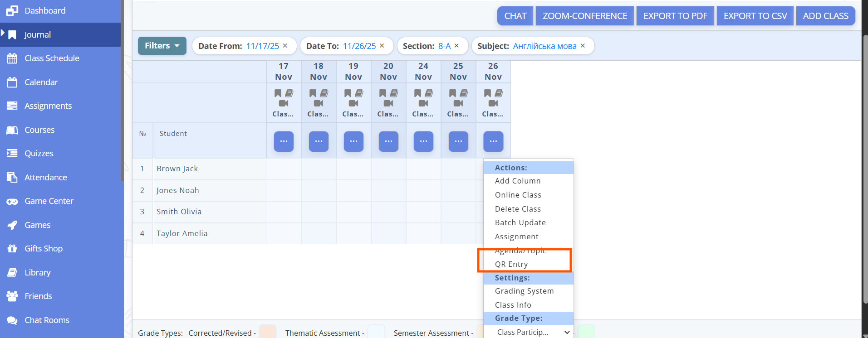Open Class Schedule from the sidebar
This screenshot has height=338, width=868.
pos(52,58)
